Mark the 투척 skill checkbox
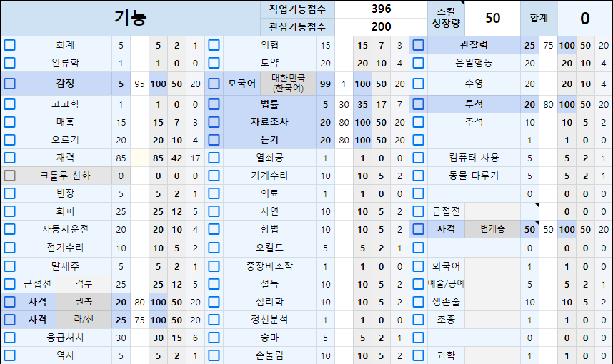Viewport: 613px width, 364px height. click(418, 104)
